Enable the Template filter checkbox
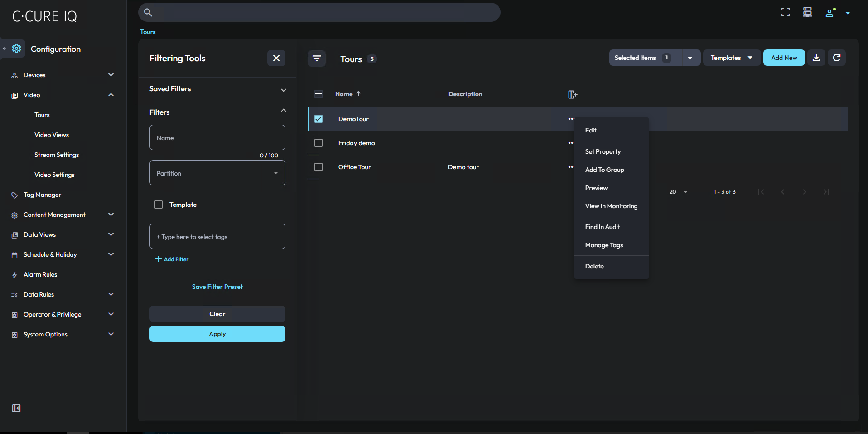The width and height of the screenshot is (868, 434). 159,205
